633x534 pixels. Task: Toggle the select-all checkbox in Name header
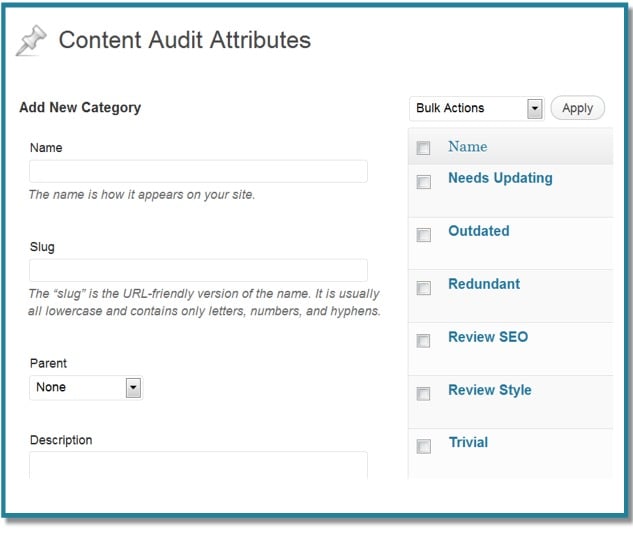point(424,148)
